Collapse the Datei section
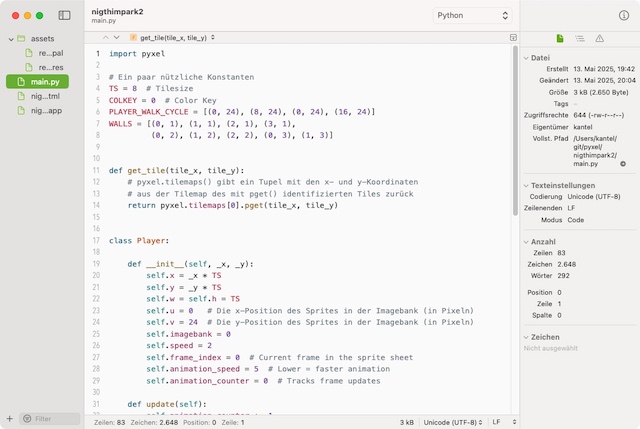640x429 pixels. coord(527,58)
